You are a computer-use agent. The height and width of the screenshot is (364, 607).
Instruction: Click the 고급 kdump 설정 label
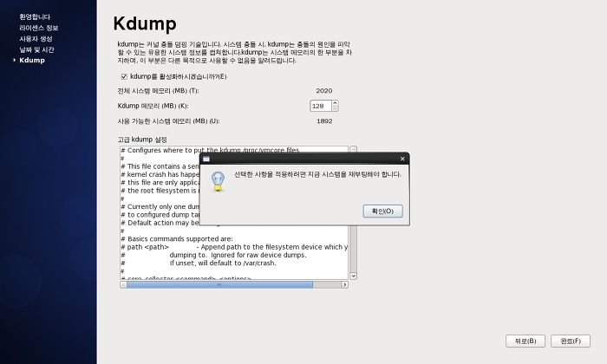(x=142, y=140)
